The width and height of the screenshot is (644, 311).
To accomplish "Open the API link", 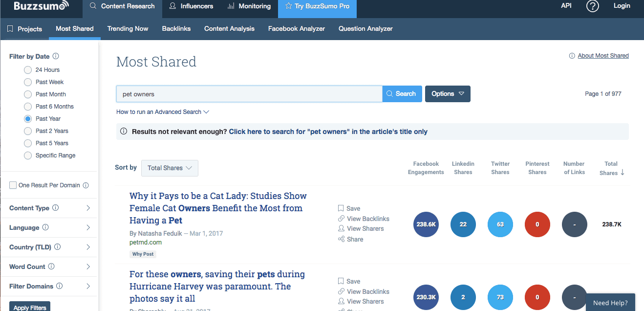I will [566, 6].
